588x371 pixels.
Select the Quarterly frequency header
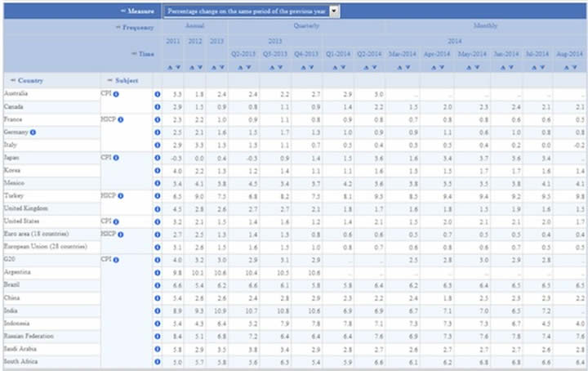(306, 25)
